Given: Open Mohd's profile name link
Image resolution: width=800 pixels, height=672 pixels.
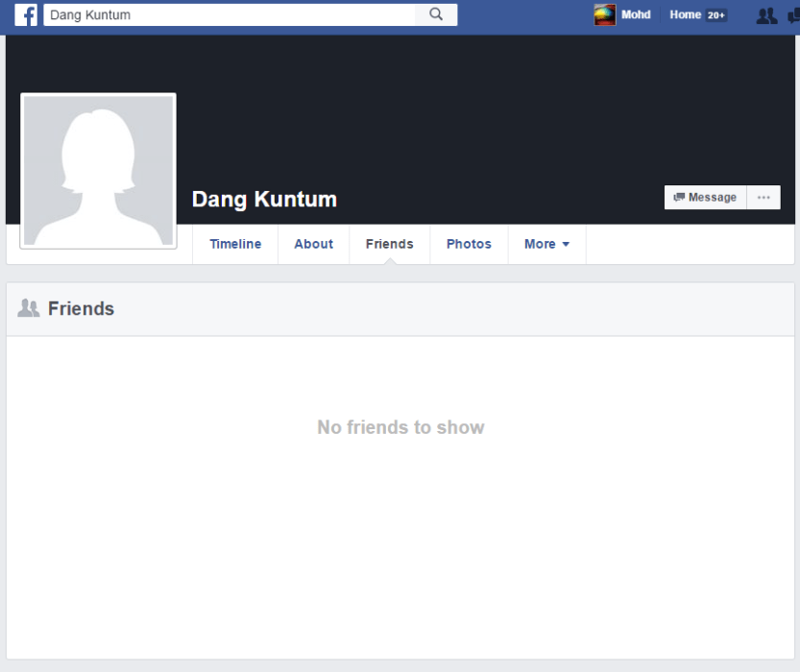Looking at the screenshot, I should (x=636, y=15).
